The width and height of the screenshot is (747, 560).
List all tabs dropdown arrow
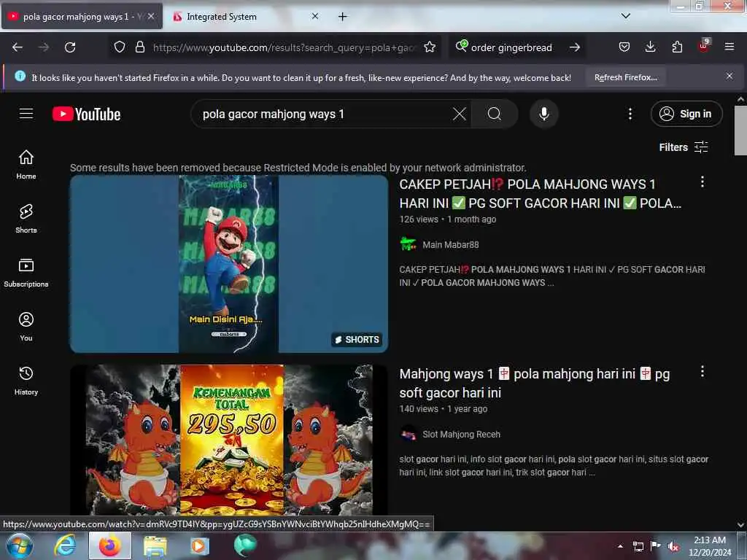tap(626, 16)
